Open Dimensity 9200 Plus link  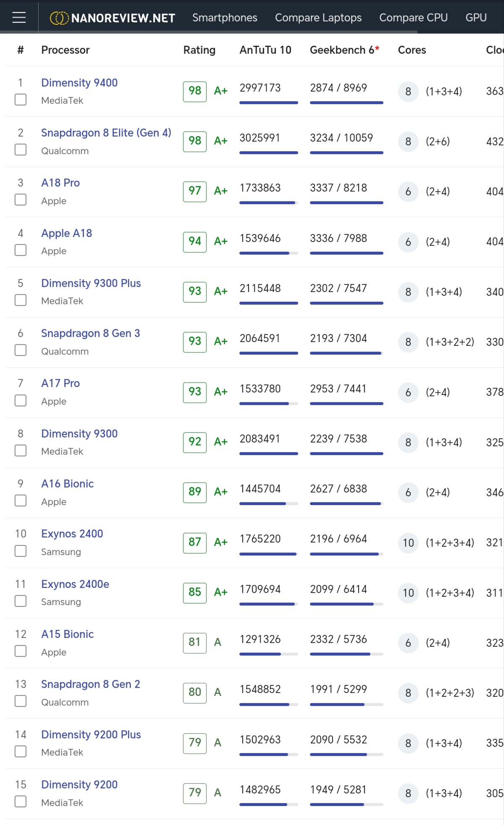click(91, 735)
